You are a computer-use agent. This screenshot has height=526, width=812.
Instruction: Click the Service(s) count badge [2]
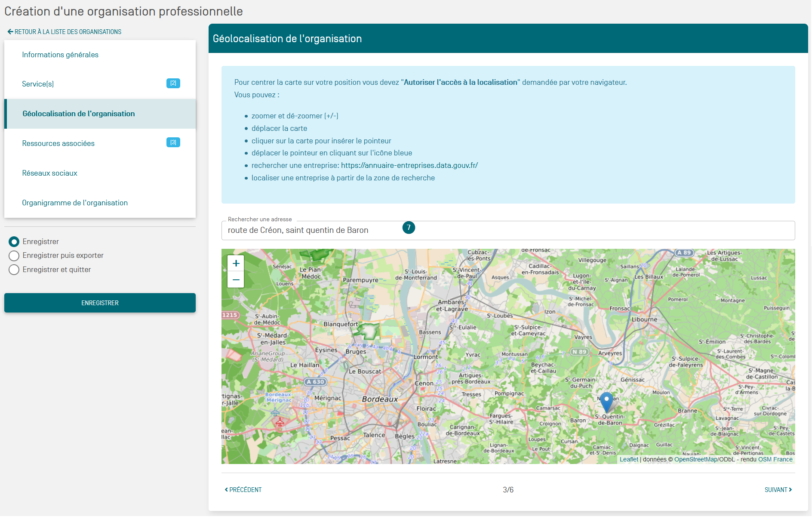pos(173,83)
